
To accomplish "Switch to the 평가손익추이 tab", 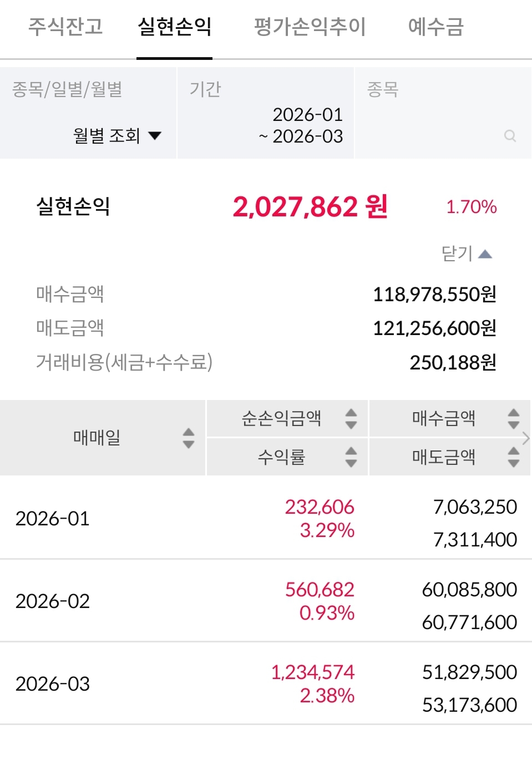I will tap(310, 27).
